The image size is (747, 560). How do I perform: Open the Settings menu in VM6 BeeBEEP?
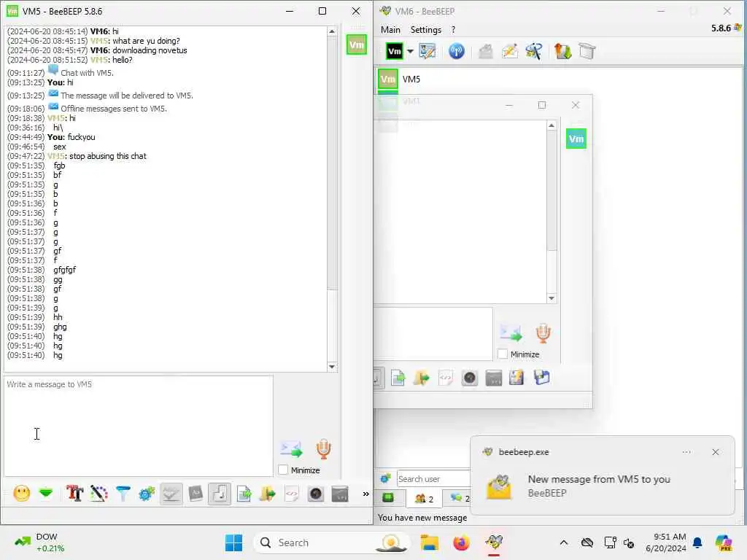pos(426,29)
